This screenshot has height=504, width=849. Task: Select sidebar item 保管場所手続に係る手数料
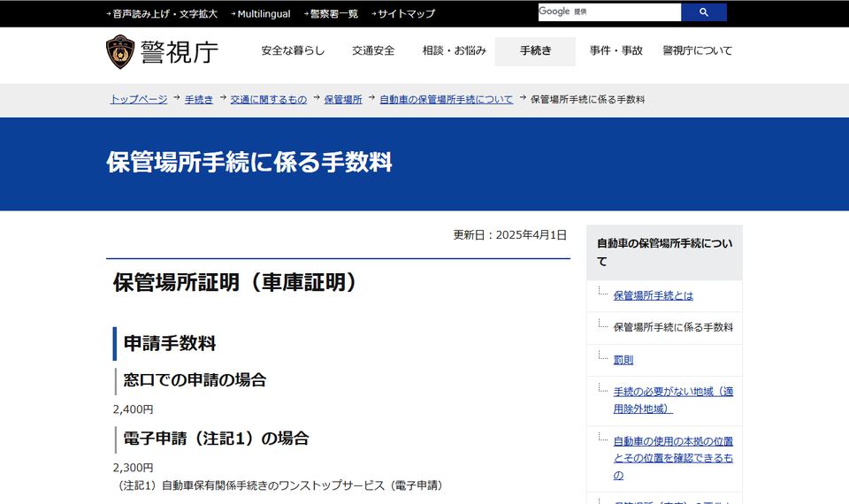(x=673, y=327)
